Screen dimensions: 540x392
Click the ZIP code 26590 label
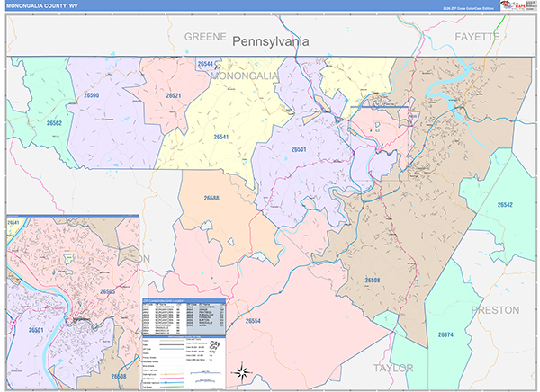[x=91, y=94]
